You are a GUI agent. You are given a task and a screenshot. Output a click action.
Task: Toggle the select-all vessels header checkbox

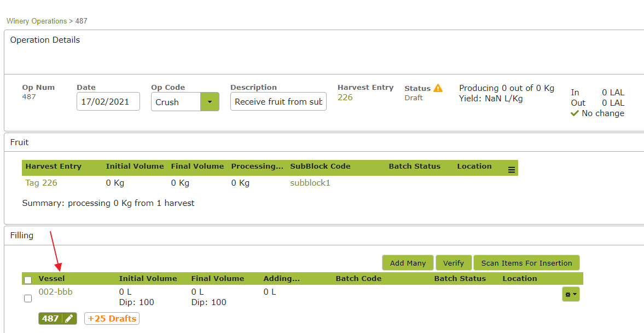(x=28, y=280)
